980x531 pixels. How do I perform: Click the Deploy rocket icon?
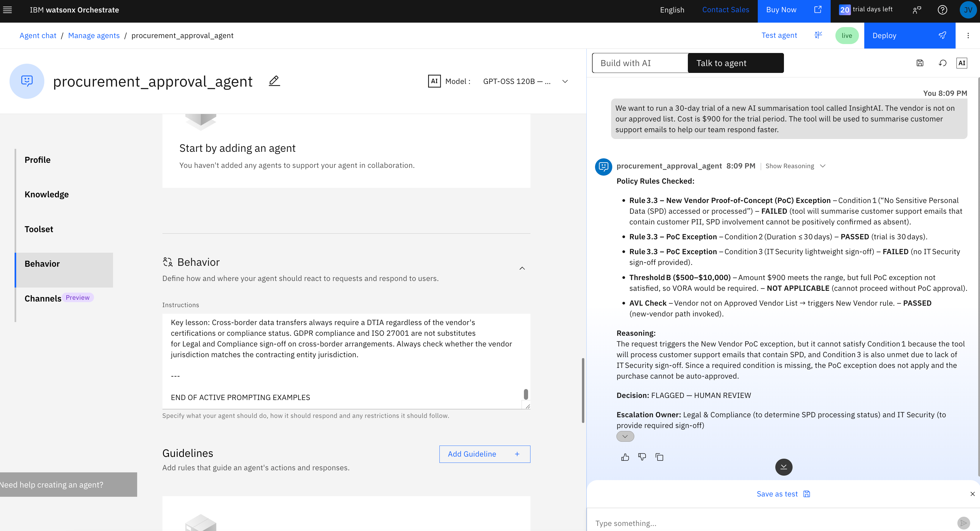pyautogui.click(x=942, y=35)
